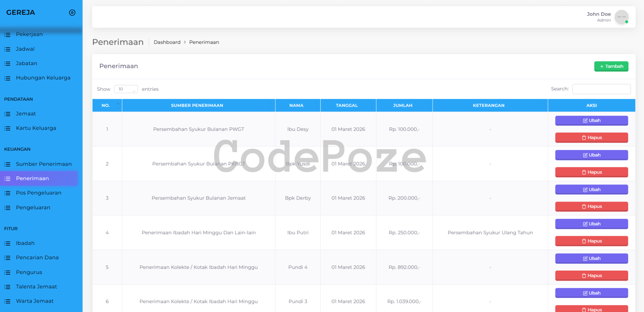
Task: Click Hapus for the Bpk Derby row
Action: click(591, 207)
